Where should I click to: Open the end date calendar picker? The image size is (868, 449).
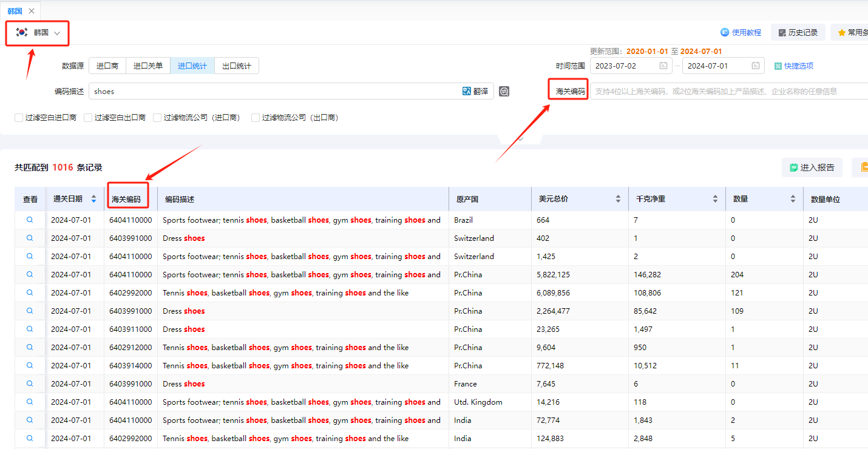pyautogui.click(x=756, y=66)
